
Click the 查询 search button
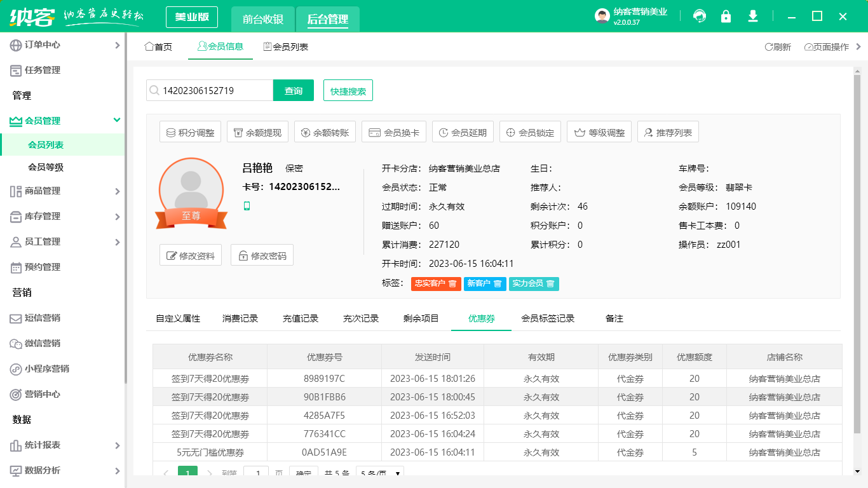pyautogui.click(x=294, y=90)
